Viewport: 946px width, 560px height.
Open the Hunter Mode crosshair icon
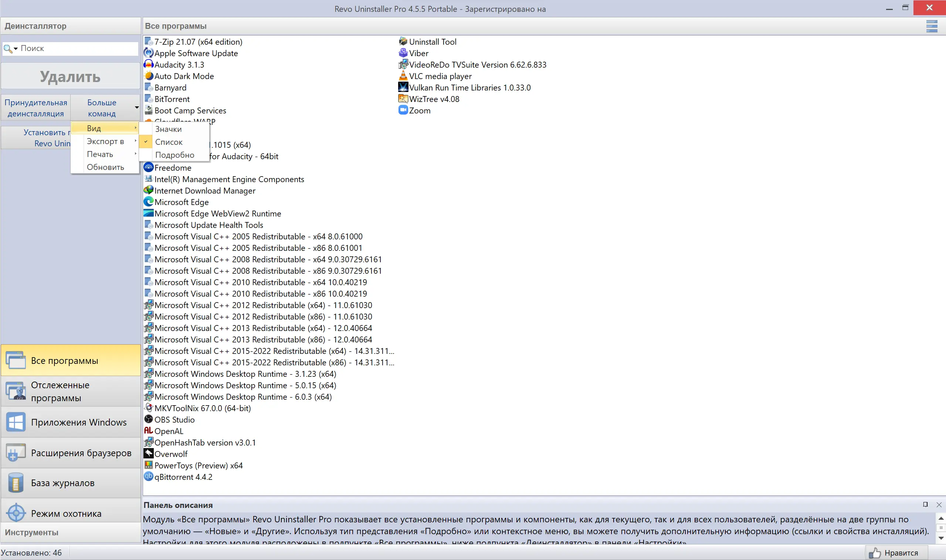[16, 512]
